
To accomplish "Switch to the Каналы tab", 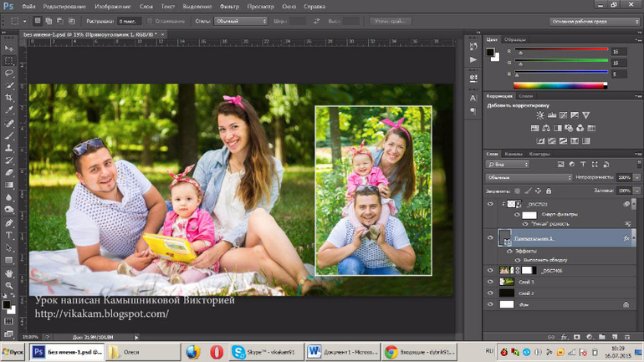I will point(514,154).
